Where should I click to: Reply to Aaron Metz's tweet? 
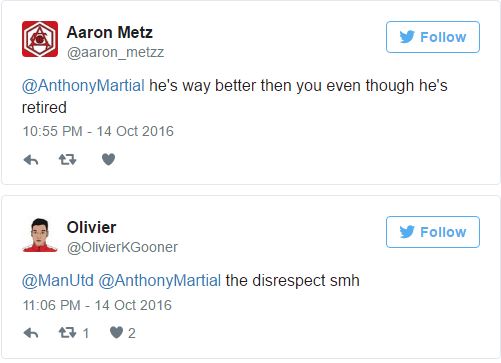[x=31, y=160]
